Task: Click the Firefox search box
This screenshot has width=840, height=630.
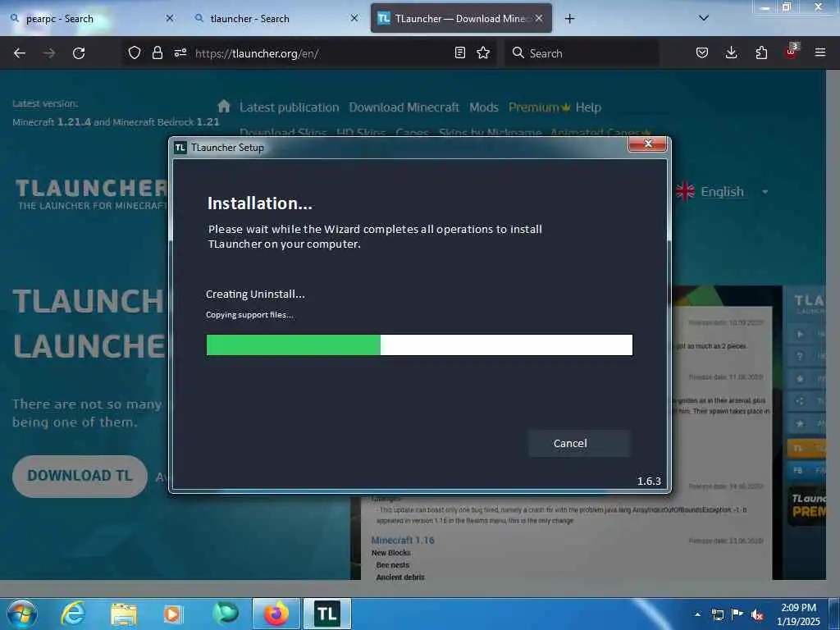Action: [582, 53]
